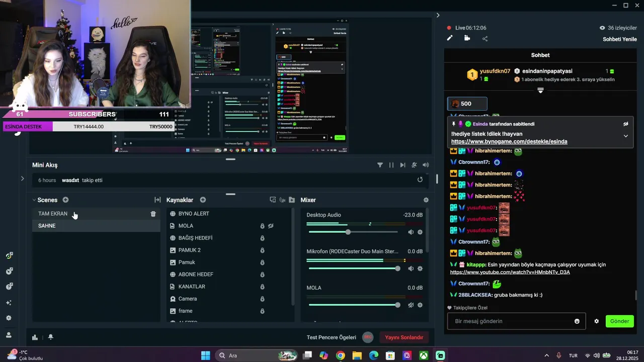
Task: Collapse the chat panel chevron
Action: (x=438, y=15)
